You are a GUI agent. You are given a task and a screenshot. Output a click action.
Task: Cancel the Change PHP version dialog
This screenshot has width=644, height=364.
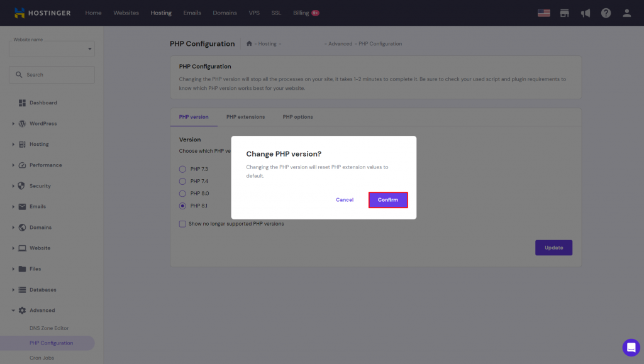pos(345,199)
